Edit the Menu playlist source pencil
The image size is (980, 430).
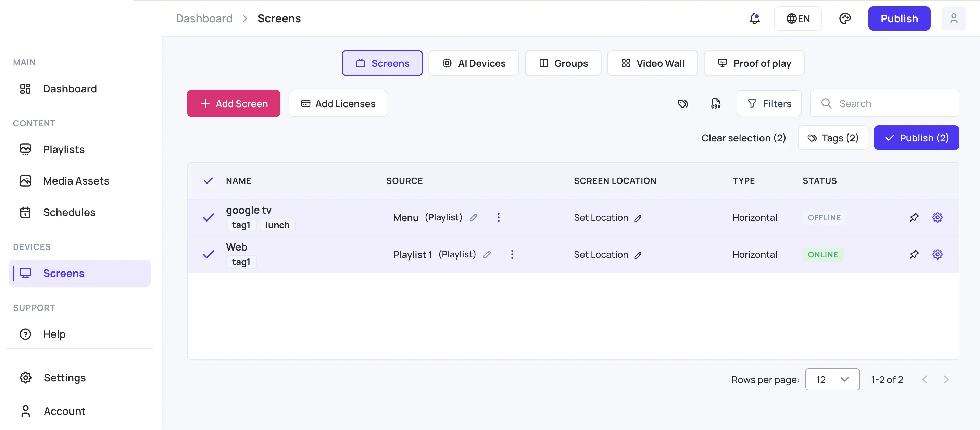pyautogui.click(x=473, y=218)
